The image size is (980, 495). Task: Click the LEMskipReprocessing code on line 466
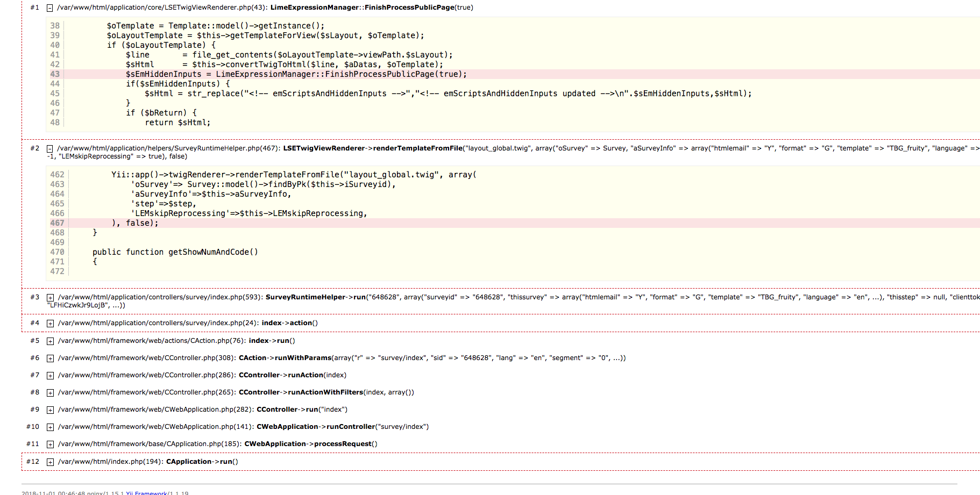tap(249, 213)
